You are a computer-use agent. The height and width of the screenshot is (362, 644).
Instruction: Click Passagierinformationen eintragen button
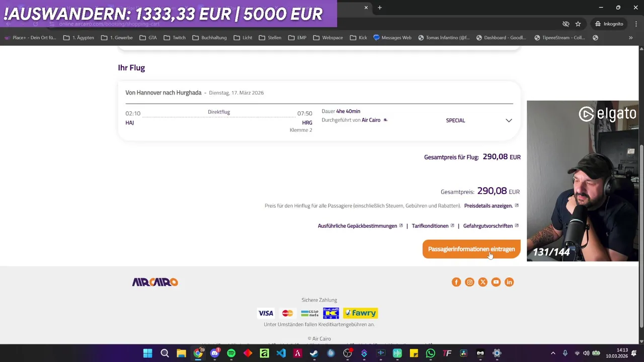point(471,249)
